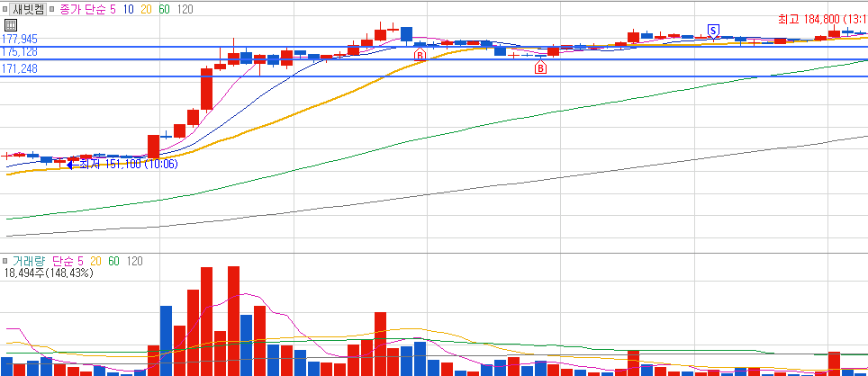Select the gray 120 price moving average label
The width and height of the screenshot is (868, 376).
point(185,9)
